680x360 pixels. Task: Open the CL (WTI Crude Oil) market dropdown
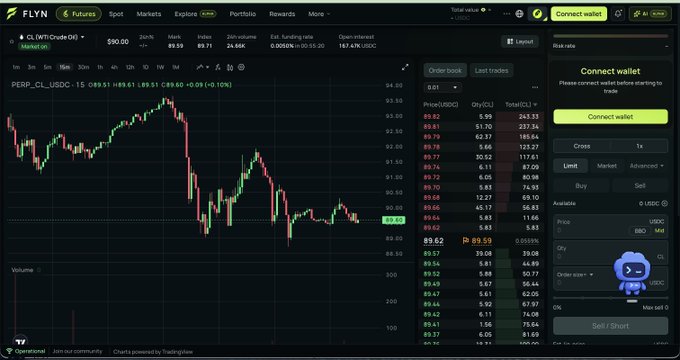[52, 37]
